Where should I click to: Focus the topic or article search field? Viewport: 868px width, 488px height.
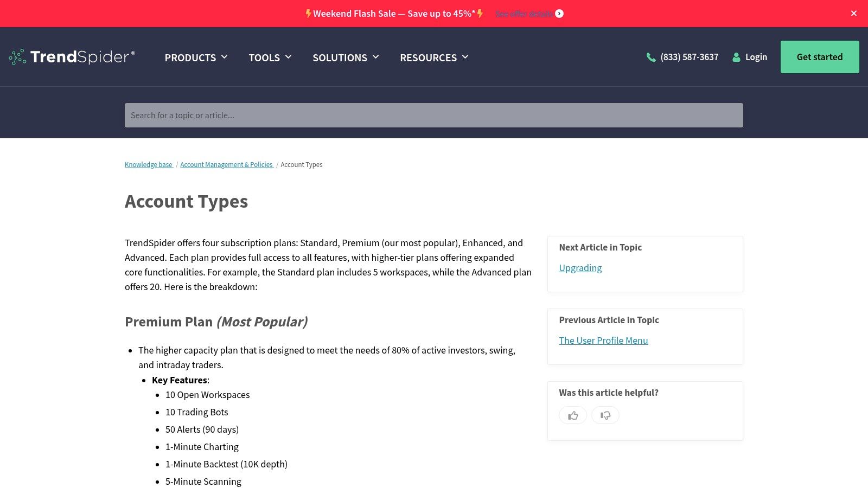point(434,115)
